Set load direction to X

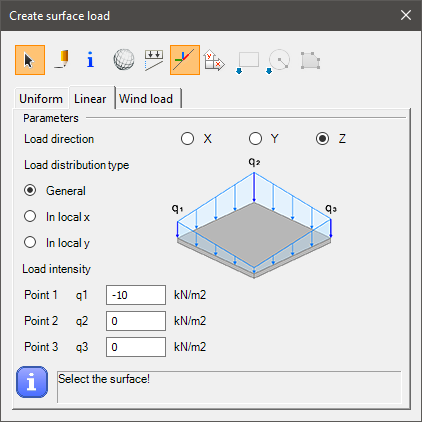tap(196, 139)
